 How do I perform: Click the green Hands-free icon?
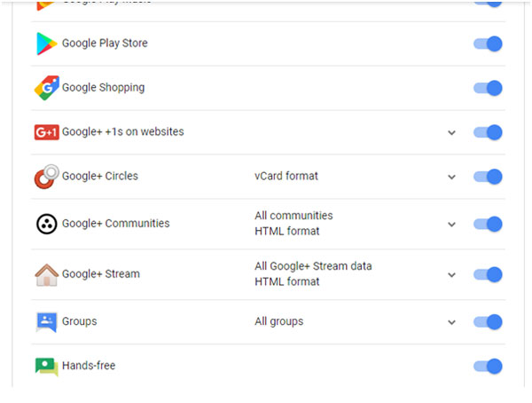click(x=46, y=366)
